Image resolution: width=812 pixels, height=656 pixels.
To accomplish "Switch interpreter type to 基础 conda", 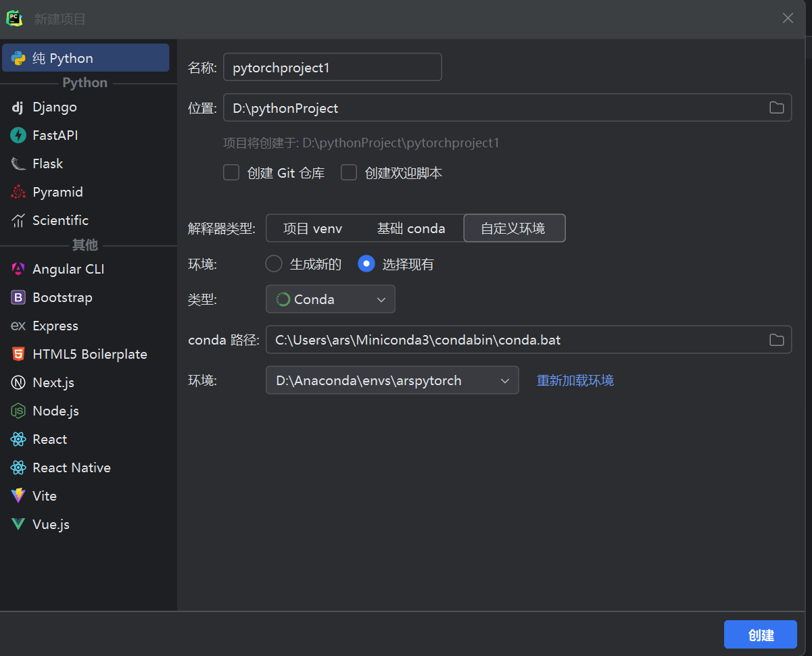I will (x=411, y=228).
